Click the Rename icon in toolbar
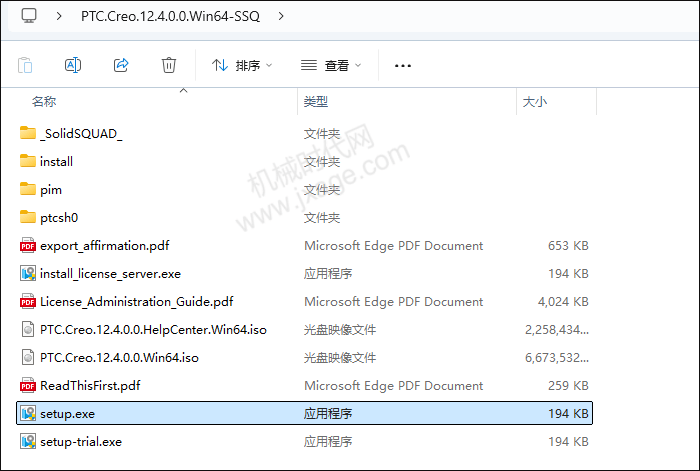700x471 pixels. point(73,65)
